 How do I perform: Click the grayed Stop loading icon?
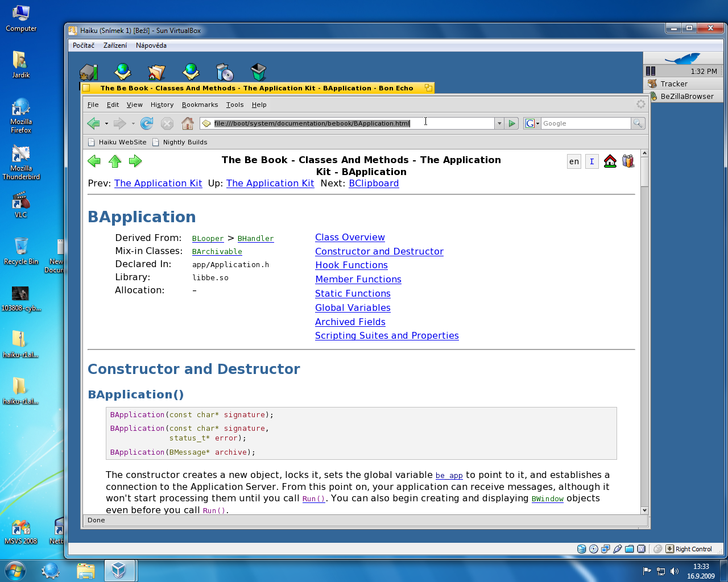tap(167, 123)
